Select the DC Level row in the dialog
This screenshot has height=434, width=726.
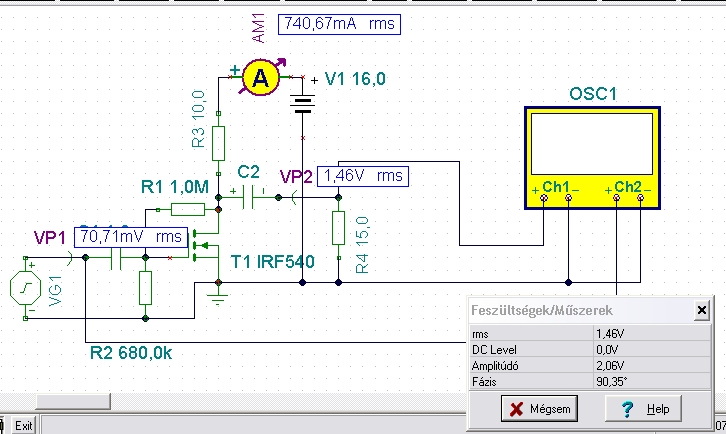pyautogui.click(x=590, y=350)
